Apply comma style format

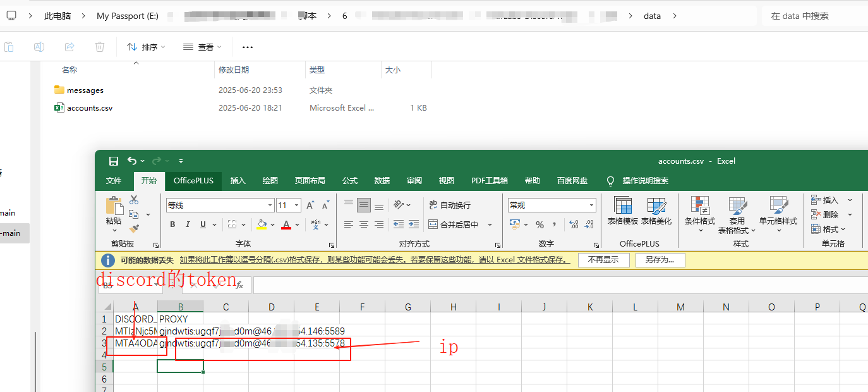point(555,224)
